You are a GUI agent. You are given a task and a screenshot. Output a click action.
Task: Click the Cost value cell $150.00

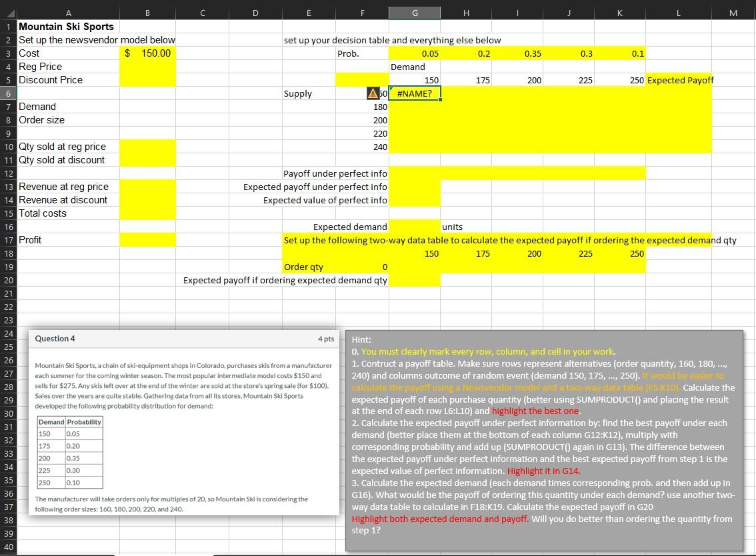tap(147, 53)
